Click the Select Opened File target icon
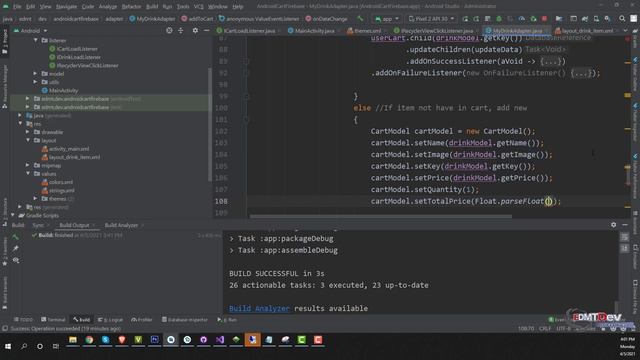Image resolution: width=640 pixels, height=360 pixels. click(169, 31)
